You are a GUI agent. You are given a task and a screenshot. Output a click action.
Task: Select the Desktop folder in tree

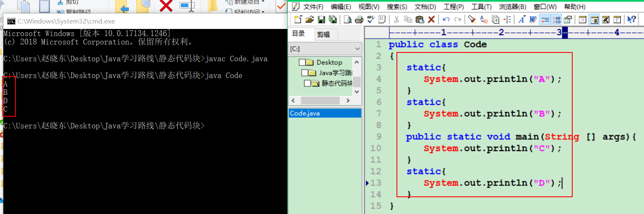tap(329, 62)
